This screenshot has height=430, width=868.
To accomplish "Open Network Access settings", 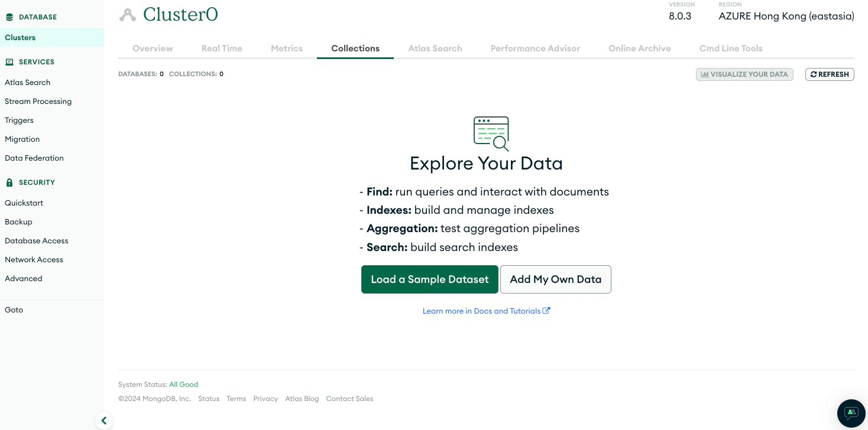I will point(34,260).
